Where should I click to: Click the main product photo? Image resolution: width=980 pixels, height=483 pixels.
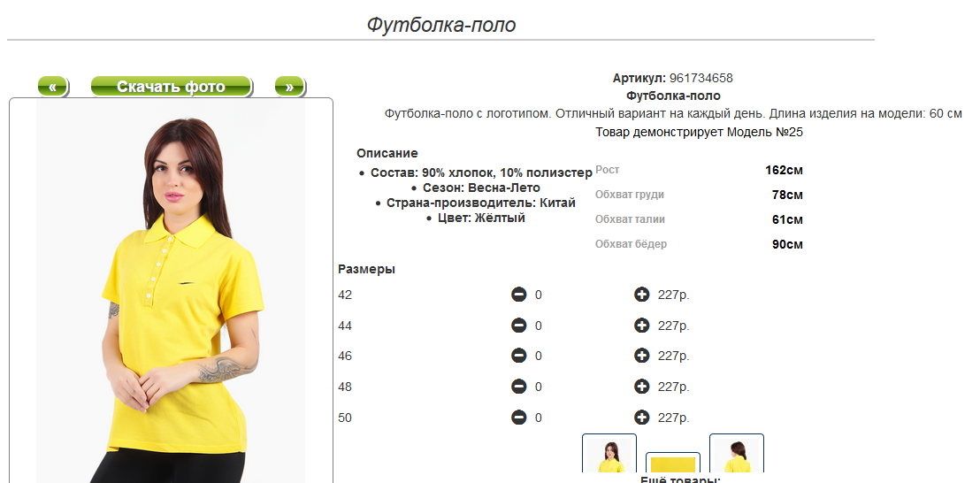[171, 291]
